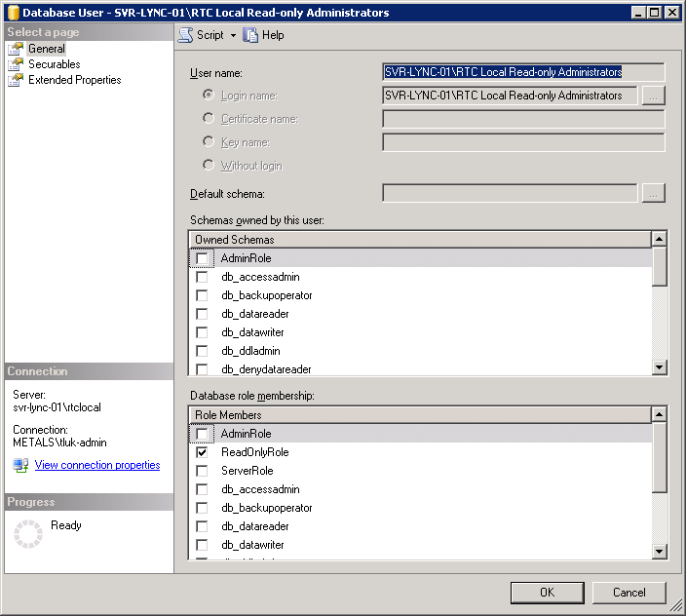This screenshot has height=616, width=686.
Task: Check db_backupoperator in Owned Schemas
Action: 202,295
